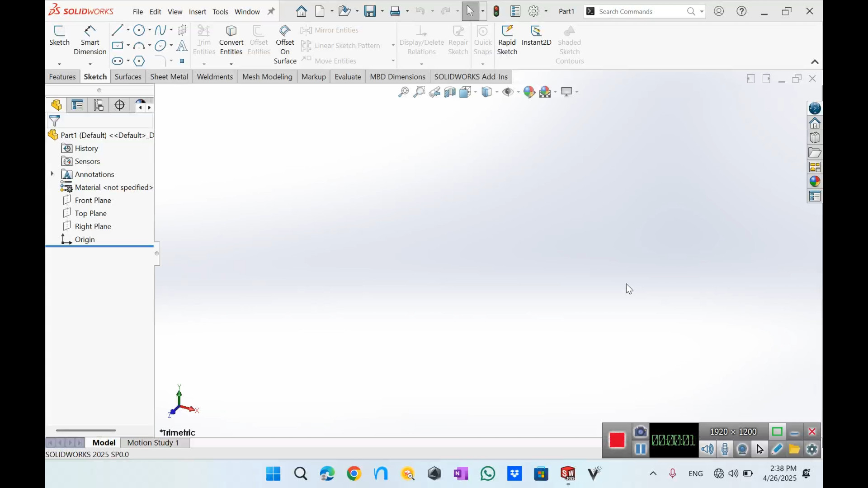Open the PropertyManager tab icon

(77, 105)
